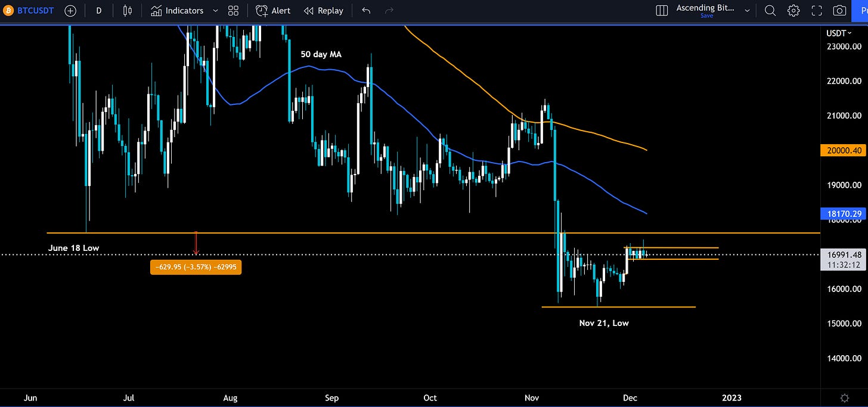This screenshot has width=868, height=407.
Task: Open chart settings gear in top toolbar
Action: (x=793, y=11)
